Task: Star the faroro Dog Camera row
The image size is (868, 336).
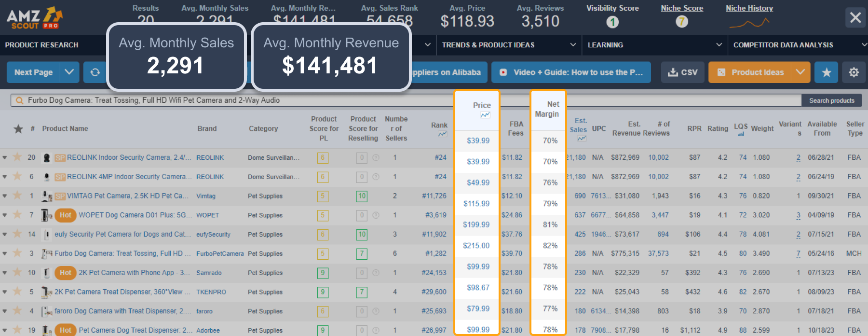Action: [x=17, y=310]
